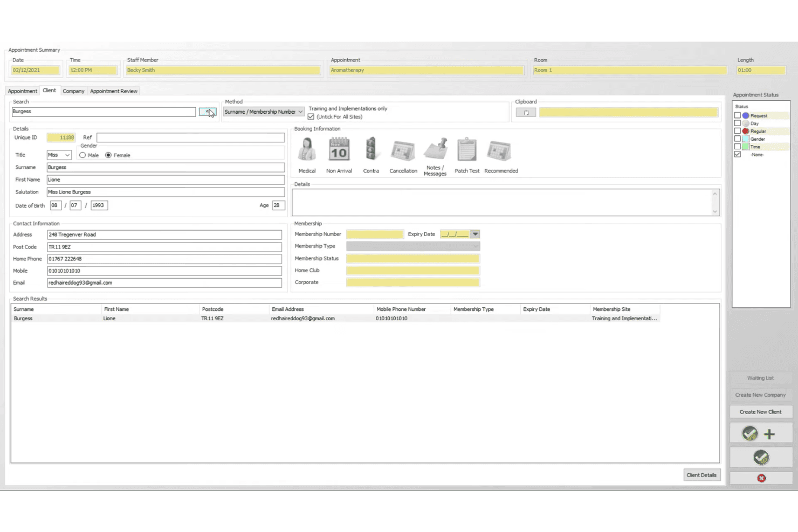Click the checkmark with plus confirm button
The height and width of the screenshot is (532, 798).
click(761, 433)
